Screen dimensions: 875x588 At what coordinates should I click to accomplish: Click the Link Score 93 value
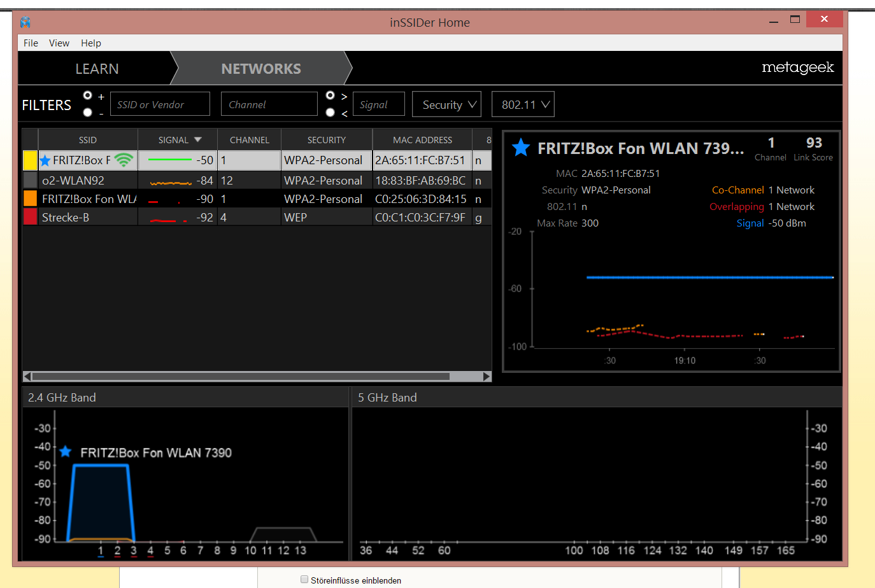[x=814, y=143]
